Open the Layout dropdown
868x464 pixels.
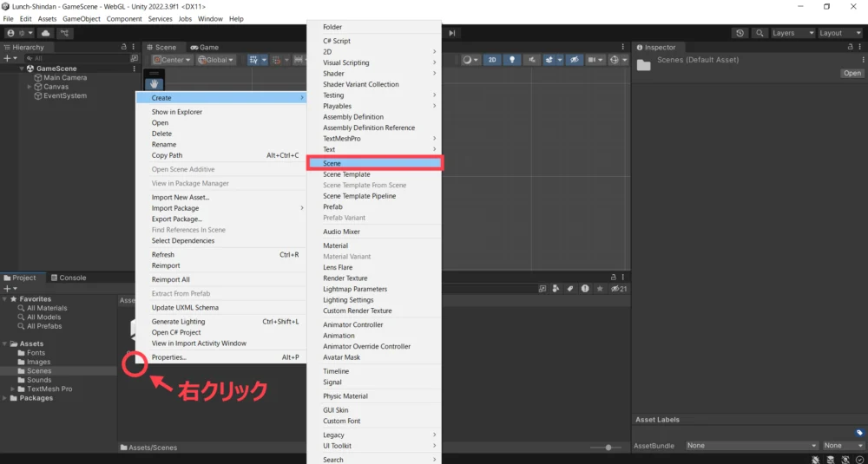tap(839, 33)
